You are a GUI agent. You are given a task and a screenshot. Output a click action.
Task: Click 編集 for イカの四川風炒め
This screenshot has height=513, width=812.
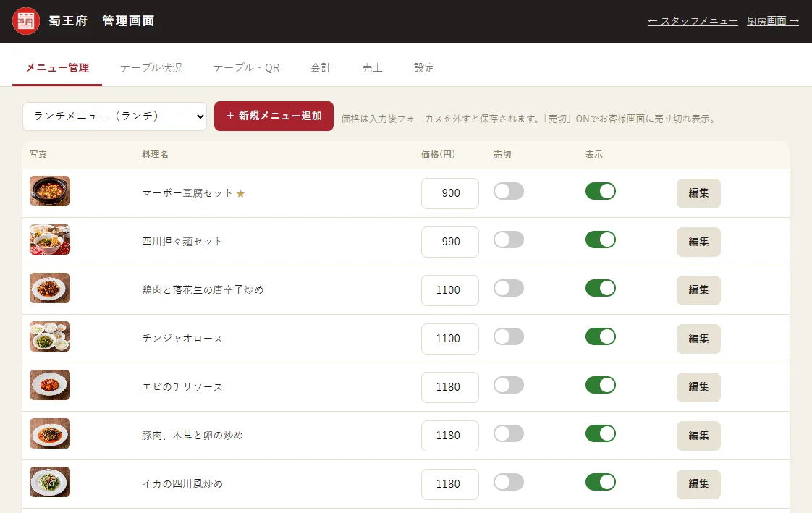click(x=698, y=484)
